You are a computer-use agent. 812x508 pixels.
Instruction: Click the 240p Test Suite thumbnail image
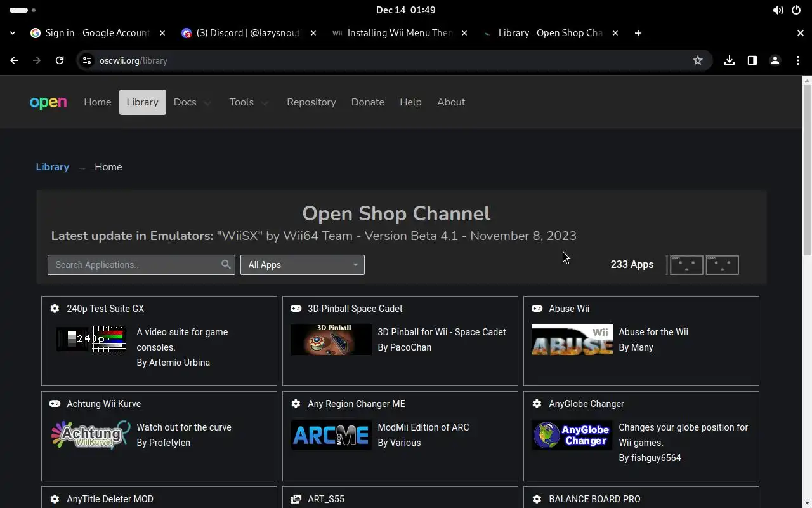click(x=90, y=340)
